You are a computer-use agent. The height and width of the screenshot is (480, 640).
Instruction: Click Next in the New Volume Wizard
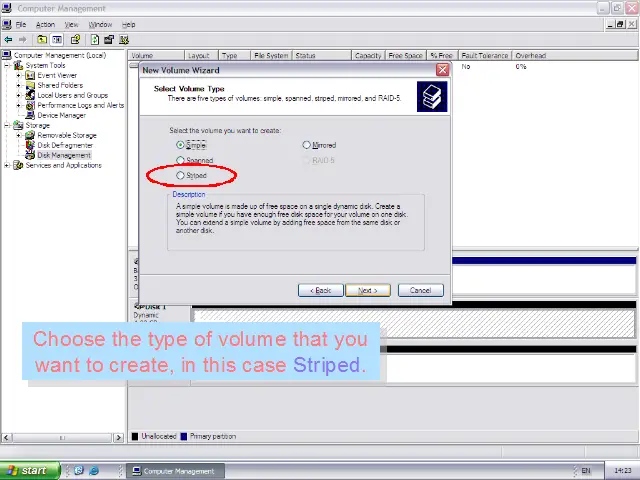pyautogui.click(x=368, y=290)
